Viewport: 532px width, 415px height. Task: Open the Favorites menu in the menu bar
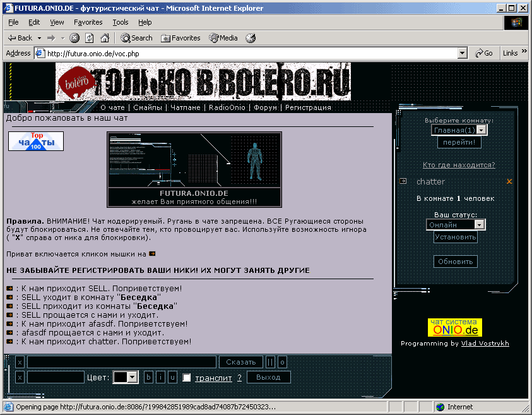pos(88,22)
